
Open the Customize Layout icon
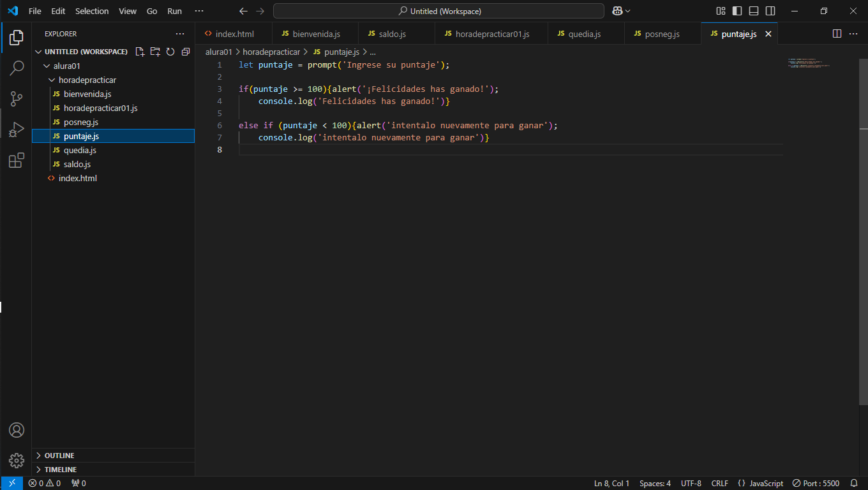[721, 11]
